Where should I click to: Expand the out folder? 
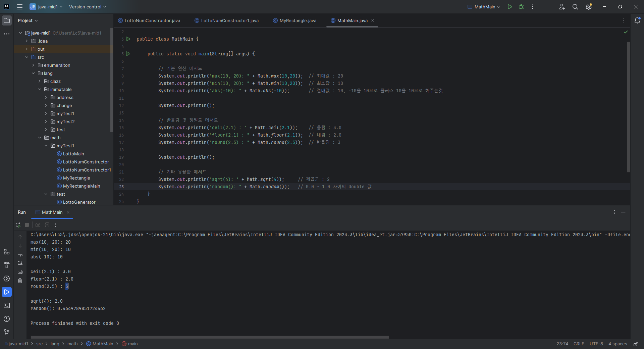coord(27,49)
